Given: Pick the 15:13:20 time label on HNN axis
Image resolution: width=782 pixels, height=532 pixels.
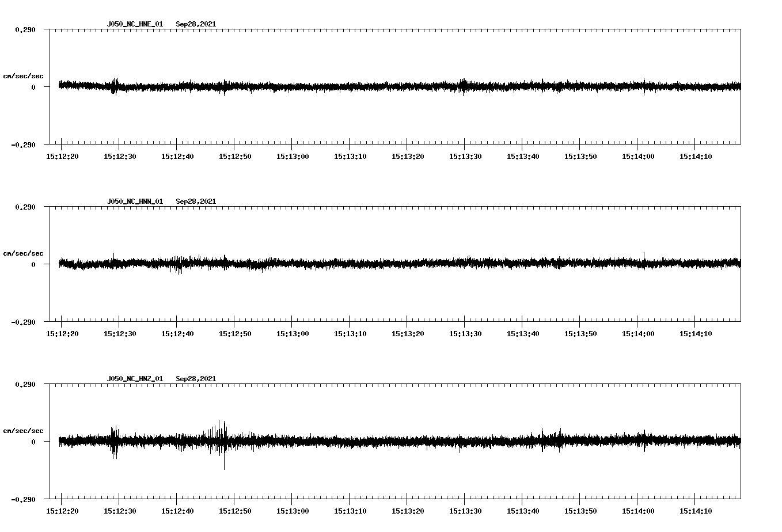Looking at the screenshot, I should point(408,334).
